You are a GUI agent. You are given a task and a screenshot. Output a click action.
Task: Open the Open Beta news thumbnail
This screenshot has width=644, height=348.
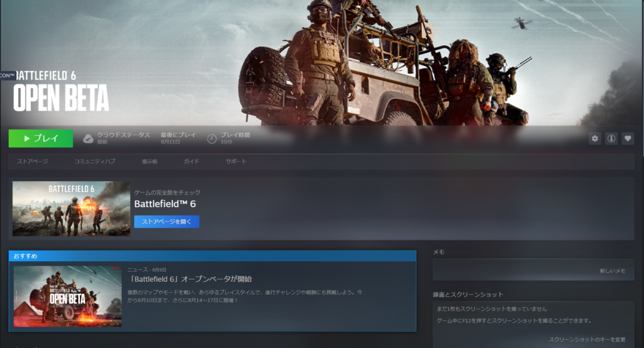click(x=67, y=296)
